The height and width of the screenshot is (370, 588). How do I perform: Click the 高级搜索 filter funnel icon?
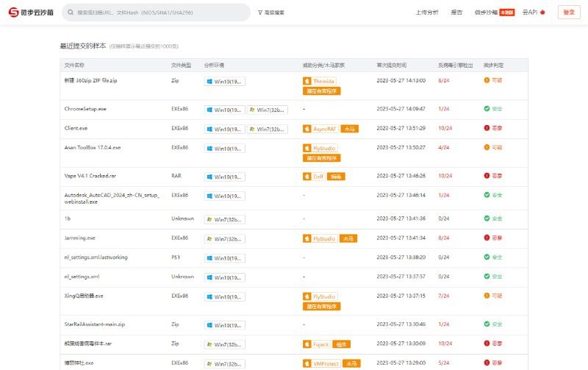click(260, 13)
